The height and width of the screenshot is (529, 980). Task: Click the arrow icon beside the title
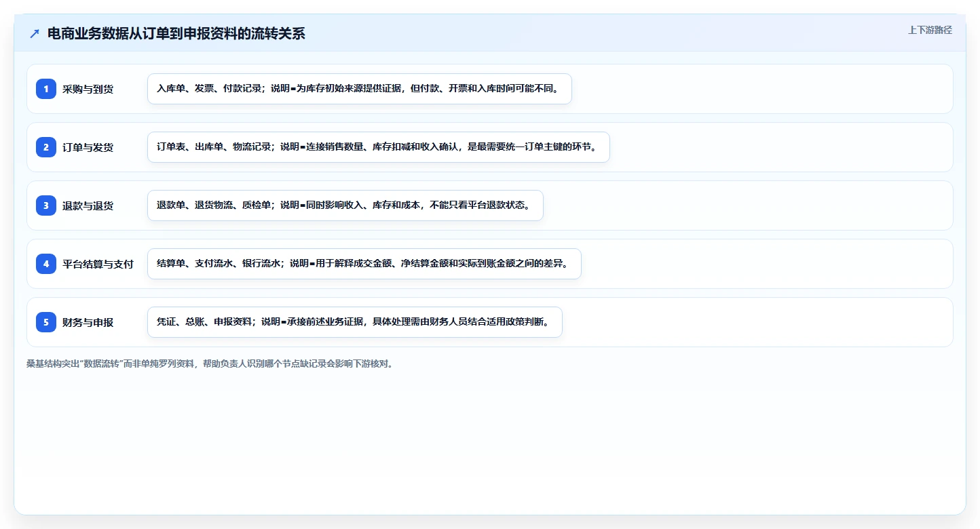click(x=35, y=33)
